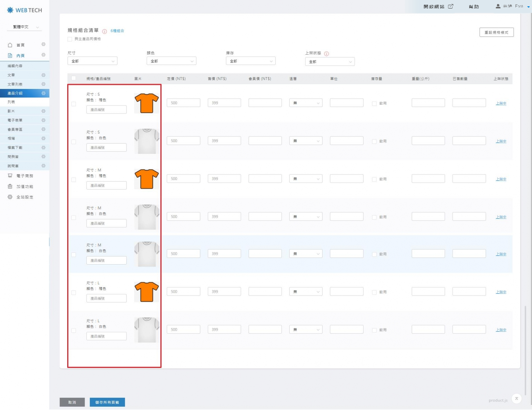
Task: Click the external link icon beside 開啟網站
Action: click(450, 7)
